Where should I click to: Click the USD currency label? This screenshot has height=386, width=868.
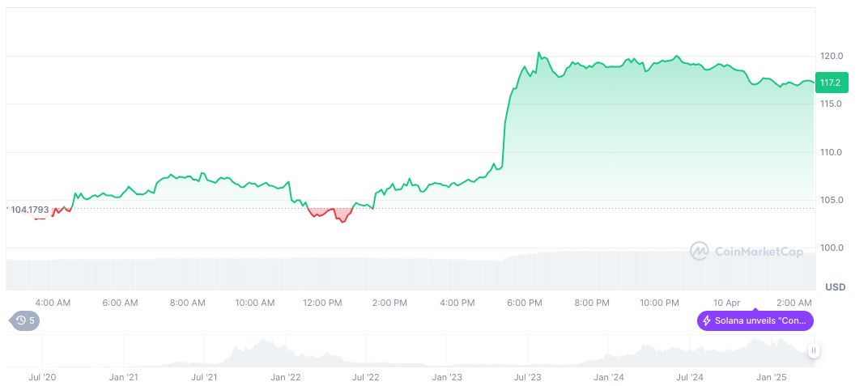(x=835, y=287)
